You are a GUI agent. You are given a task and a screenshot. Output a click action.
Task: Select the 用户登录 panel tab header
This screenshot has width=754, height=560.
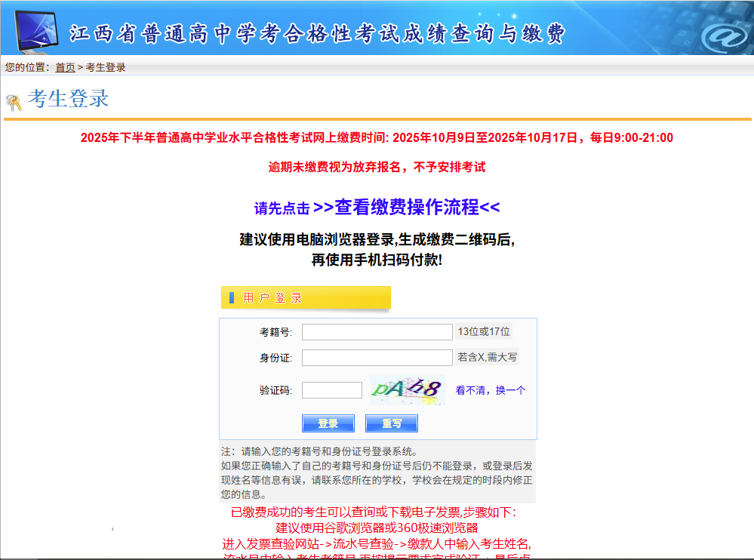(306, 298)
